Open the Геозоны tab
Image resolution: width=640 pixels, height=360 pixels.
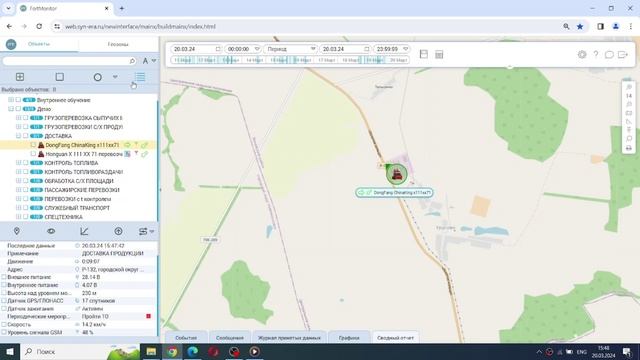118,44
